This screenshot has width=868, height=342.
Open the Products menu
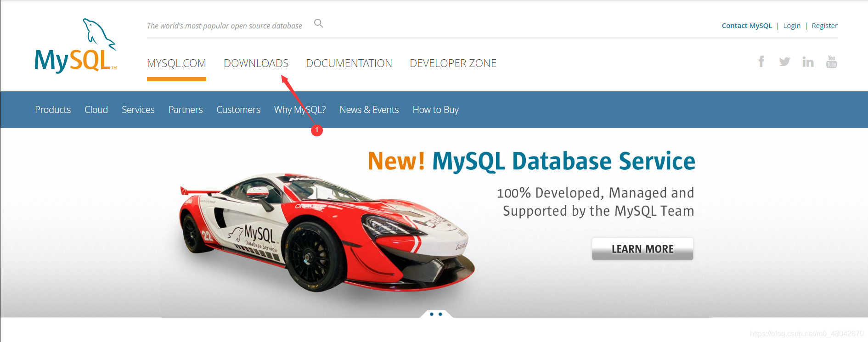coord(53,110)
